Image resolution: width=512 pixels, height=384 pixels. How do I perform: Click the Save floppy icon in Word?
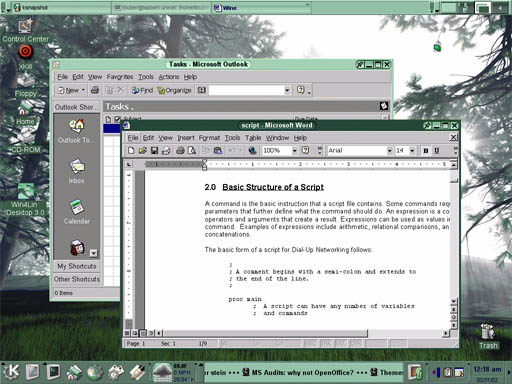tap(154, 151)
